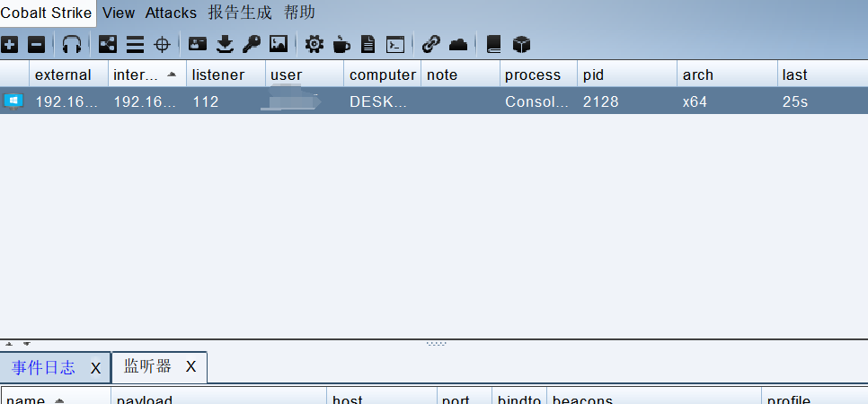Click the split pane collapse arrows
Image resolution: width=868 pixels, height=404 pixels.
pyautogui.click(x=18, y=344)
